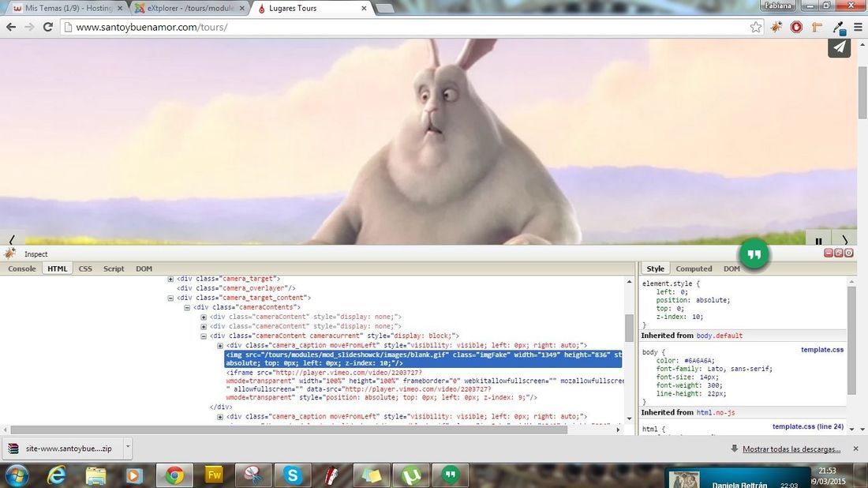Switch to the Mis Temas Hosting browser tab
The width and height of the screenshot is (868, 488).
pos(68,9)
